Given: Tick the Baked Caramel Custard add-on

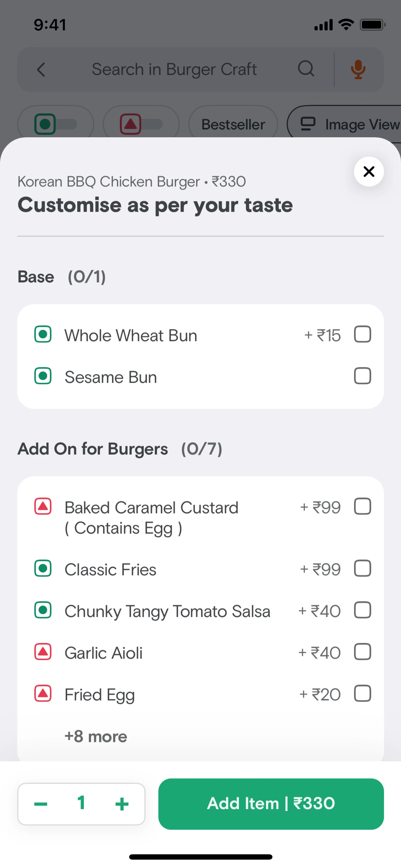Looking at the screenshot, I should click(x=362, y=506).
